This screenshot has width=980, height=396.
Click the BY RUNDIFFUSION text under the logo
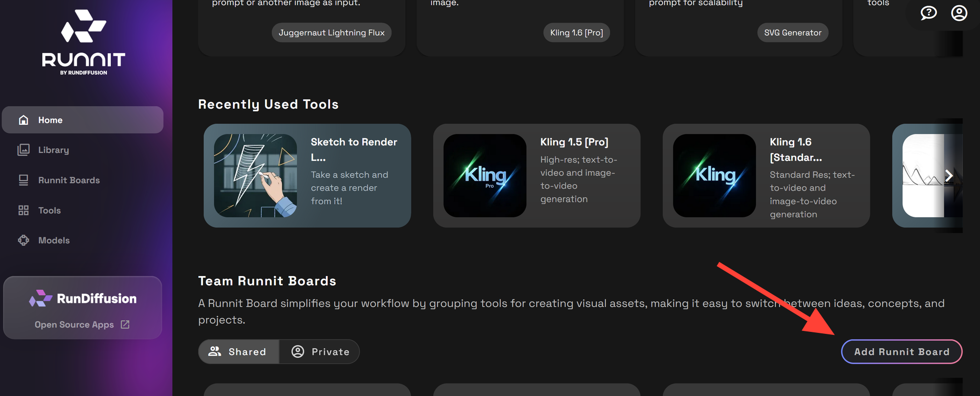(83, 72)
